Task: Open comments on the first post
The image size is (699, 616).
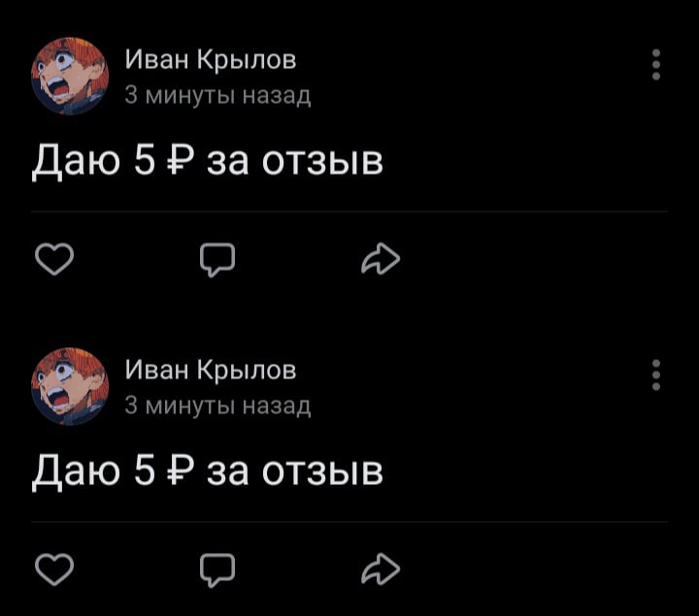Action: coord(217,259)
